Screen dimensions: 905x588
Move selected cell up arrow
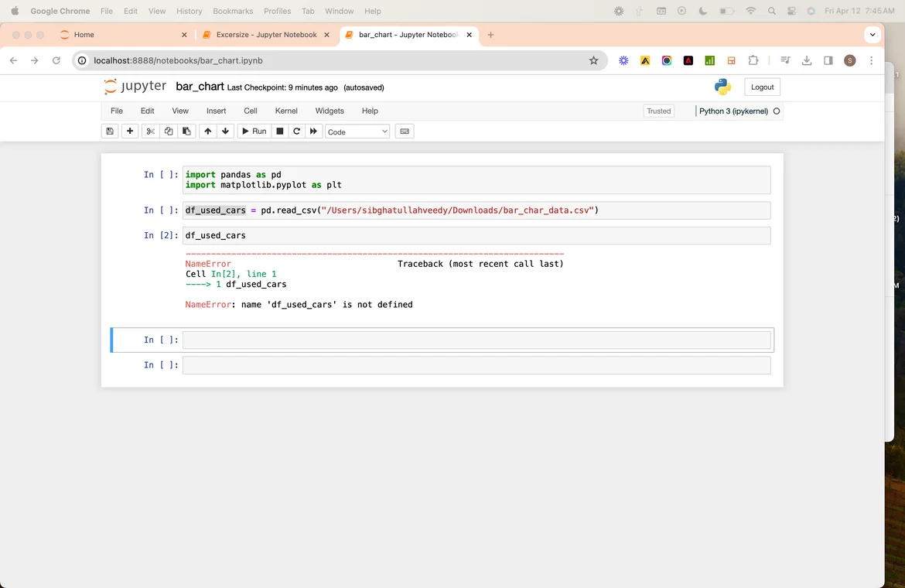pos(207,132)
